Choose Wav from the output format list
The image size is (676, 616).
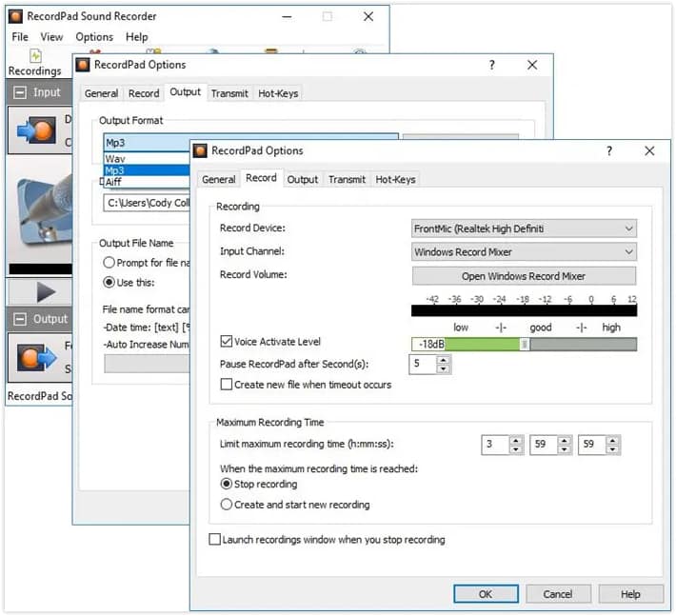point(116,159)
